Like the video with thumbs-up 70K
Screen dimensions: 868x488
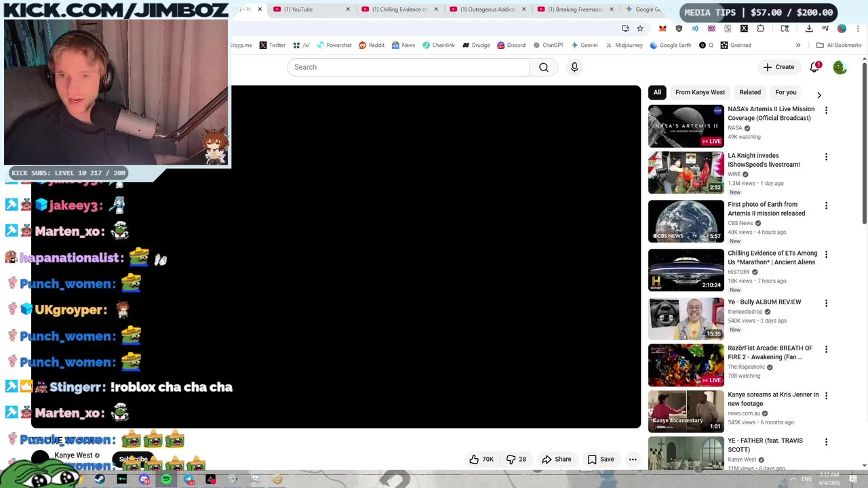481,459
